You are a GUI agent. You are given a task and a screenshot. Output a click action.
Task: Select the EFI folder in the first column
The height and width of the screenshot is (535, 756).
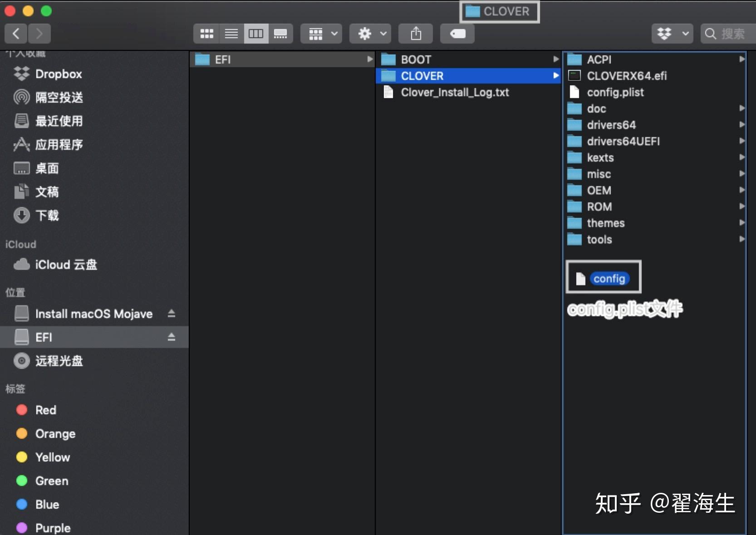click(282, 59)
